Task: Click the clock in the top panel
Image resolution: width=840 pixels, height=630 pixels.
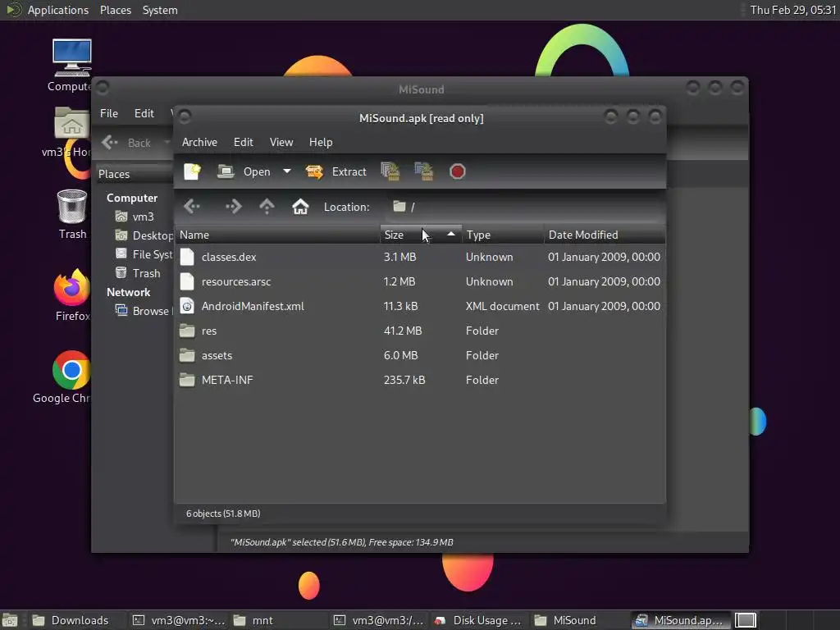Action: [793, 10]
